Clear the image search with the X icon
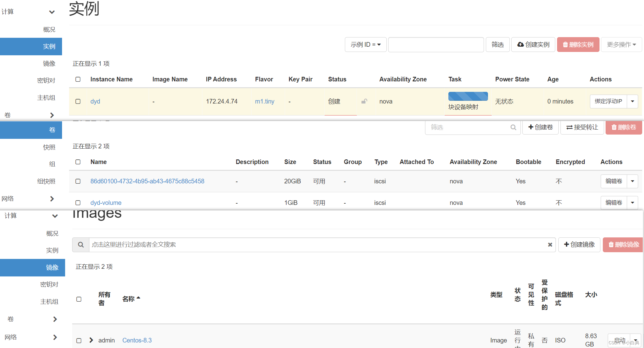 click(550, 245)
